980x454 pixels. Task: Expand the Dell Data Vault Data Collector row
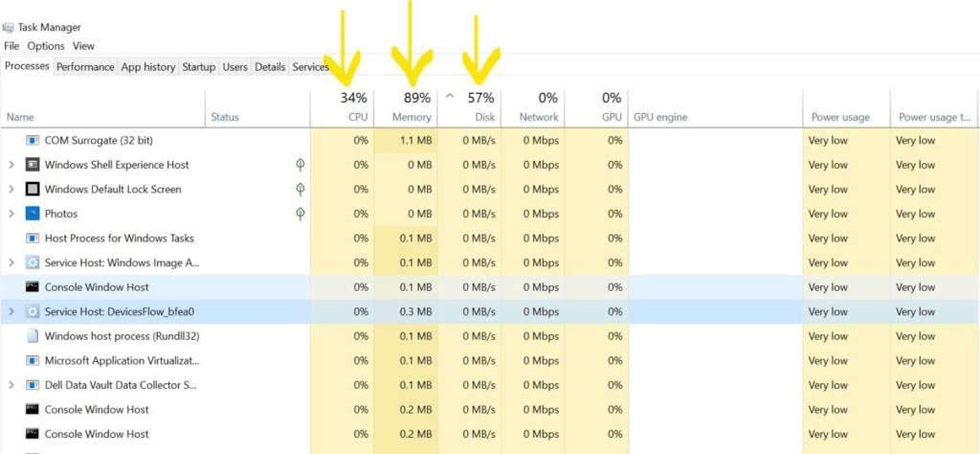click(11, 385)
